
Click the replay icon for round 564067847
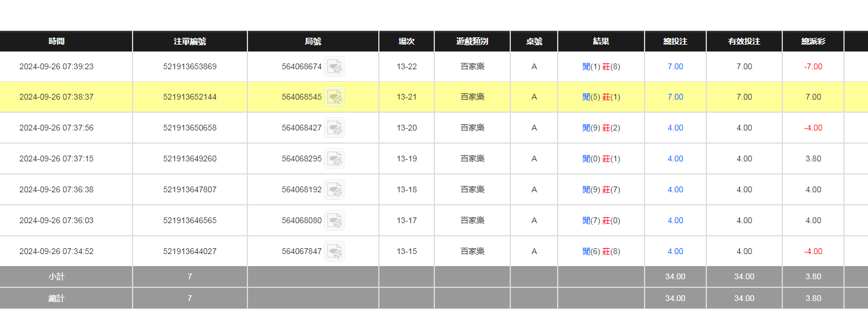point(334,252)
